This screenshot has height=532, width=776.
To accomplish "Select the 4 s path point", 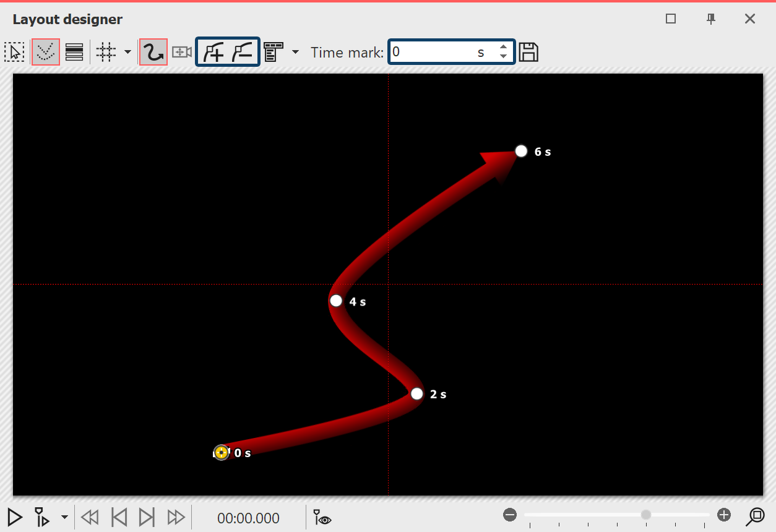I will click(x=336, y=301).
